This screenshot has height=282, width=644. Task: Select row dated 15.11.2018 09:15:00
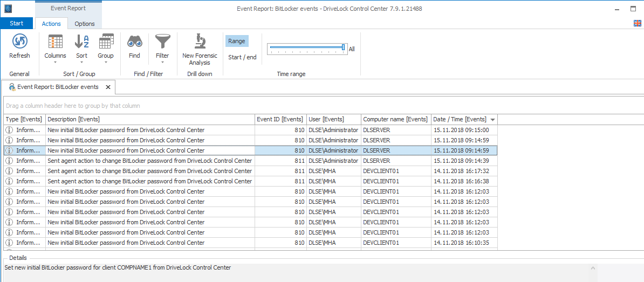[251, 130]
